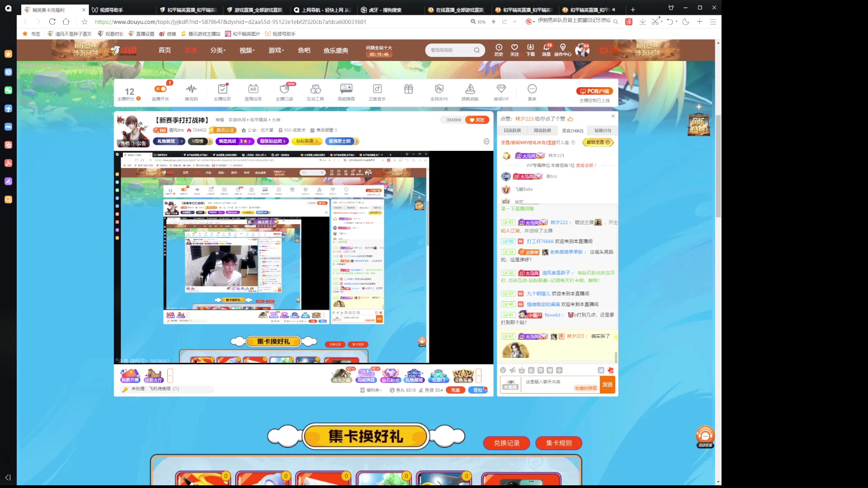Open 创作中心 lightbulb icon
This screenshot has height=488, width=868.
(563, 50)
